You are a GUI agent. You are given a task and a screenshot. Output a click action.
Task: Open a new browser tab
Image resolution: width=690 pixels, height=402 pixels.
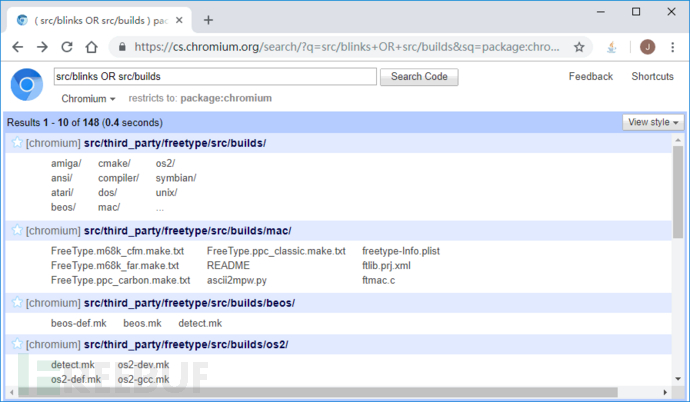pyautogui.click(x=208, y=20)
